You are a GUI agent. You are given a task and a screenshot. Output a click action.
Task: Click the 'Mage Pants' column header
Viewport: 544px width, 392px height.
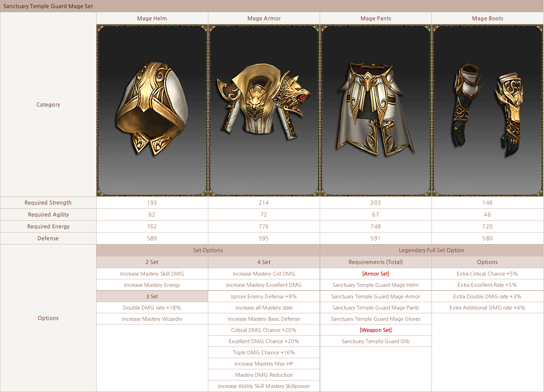click(376, 18)
